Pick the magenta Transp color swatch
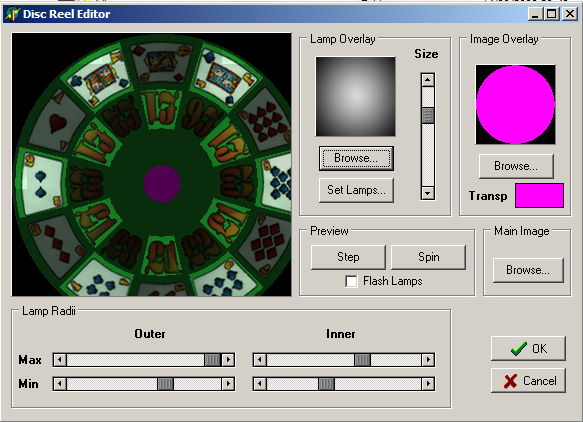The height and width of the screenshot is (422, 583). pyautogui.click(x=539, y=195)
